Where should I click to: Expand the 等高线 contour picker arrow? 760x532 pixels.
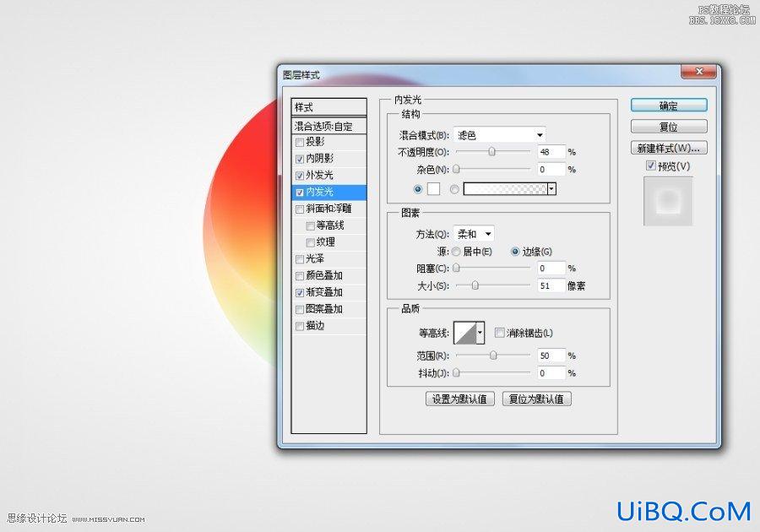pos(480,333)
